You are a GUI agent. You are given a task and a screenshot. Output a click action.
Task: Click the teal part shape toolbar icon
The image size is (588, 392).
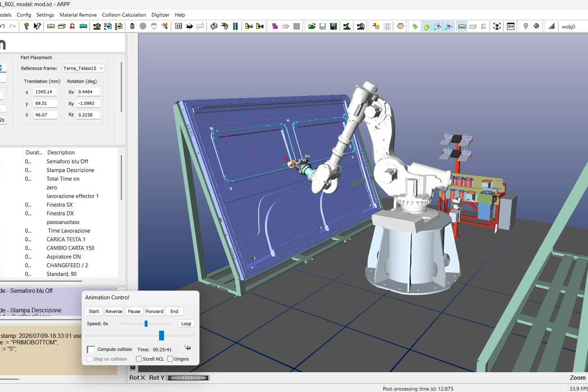(83, 27)
